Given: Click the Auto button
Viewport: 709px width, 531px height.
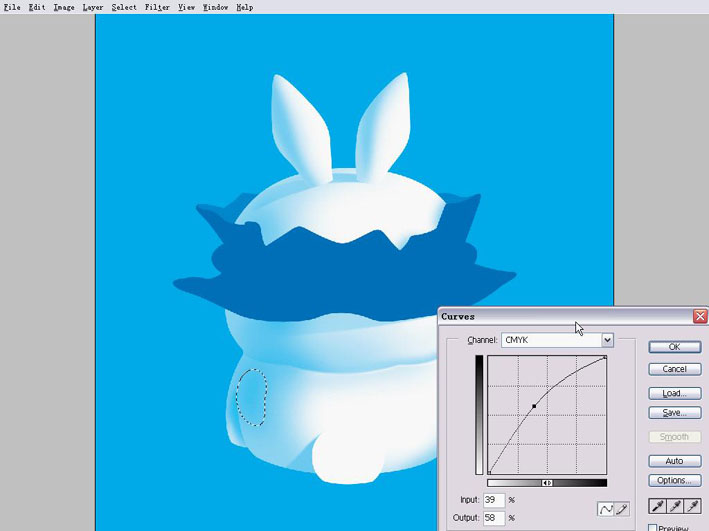Looking at the screenshot, I should coord(675,461).
